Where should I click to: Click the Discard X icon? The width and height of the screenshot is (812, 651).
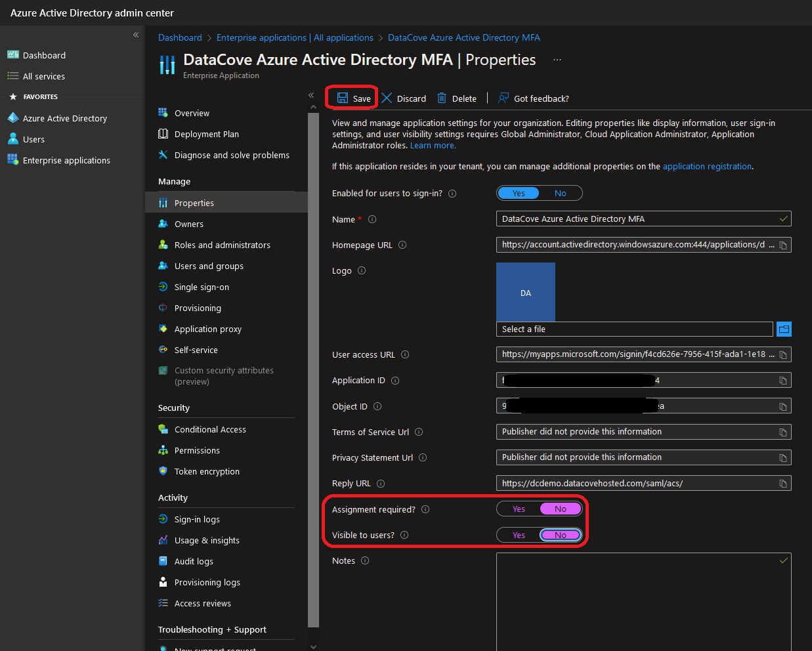tap(387, 98)
